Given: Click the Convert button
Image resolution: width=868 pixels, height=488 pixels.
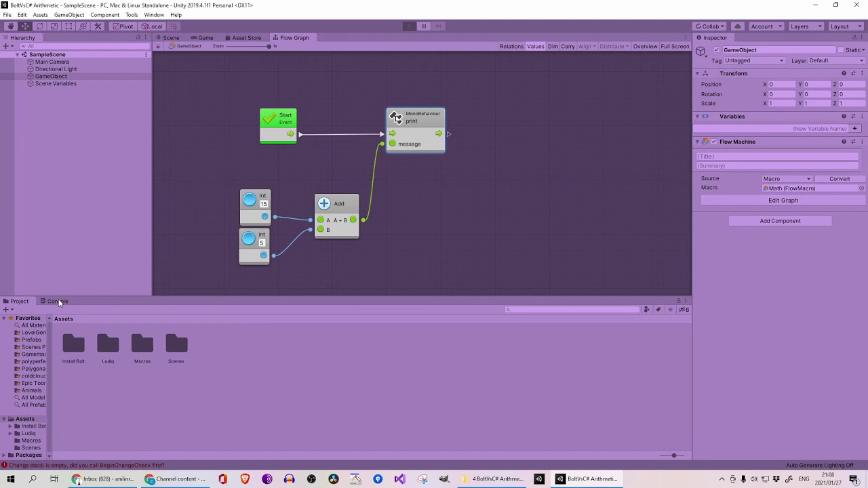Looking at the screenshot, I should coord(840,179).
